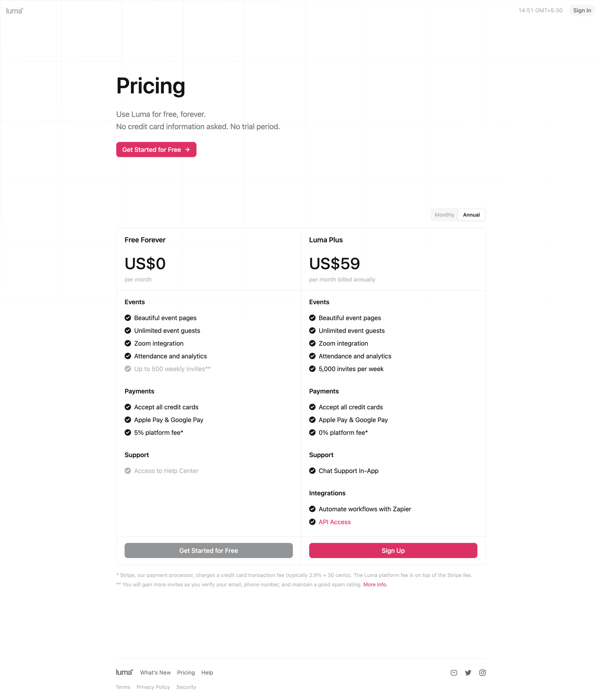Select the checkmark beside API Access
Viewport: 602px width, 700px height.
(x=312, y=522)
